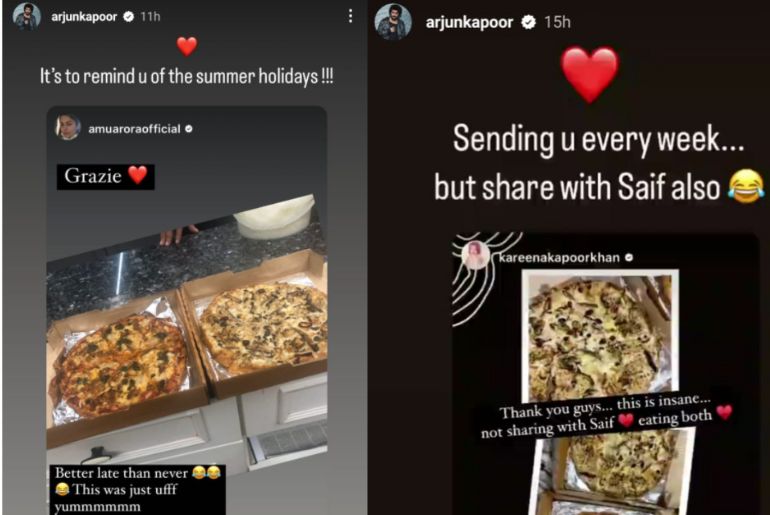Screen dimensions: 770x515
Task: Open arjunkapoor username on right story
Action: click(469, 23)
